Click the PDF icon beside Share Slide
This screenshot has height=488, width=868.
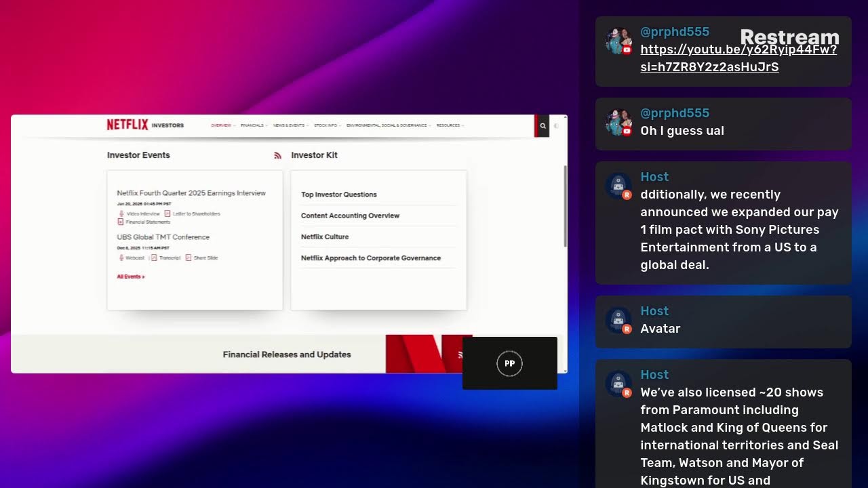[189, 258]
